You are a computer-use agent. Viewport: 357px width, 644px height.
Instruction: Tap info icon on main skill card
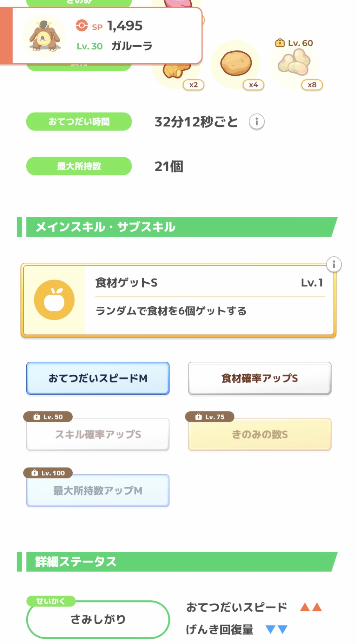click(x=334, y=265)
